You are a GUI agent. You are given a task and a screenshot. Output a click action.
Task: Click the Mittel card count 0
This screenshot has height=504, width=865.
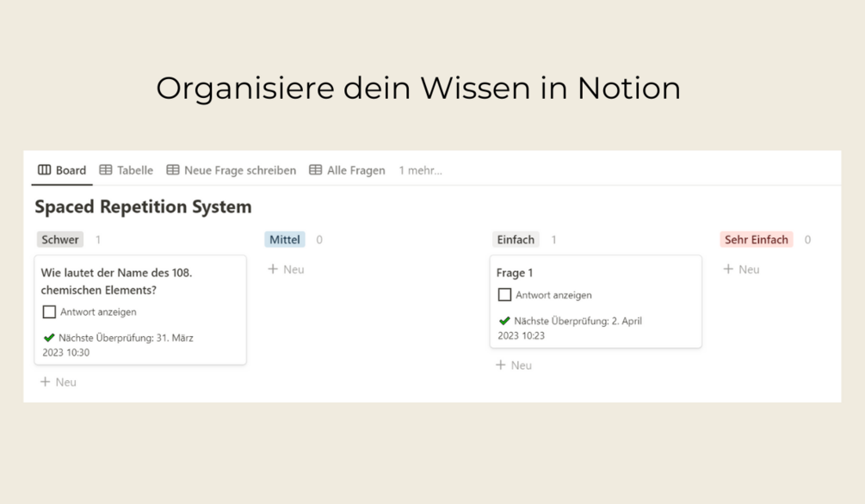click(319, 240)
